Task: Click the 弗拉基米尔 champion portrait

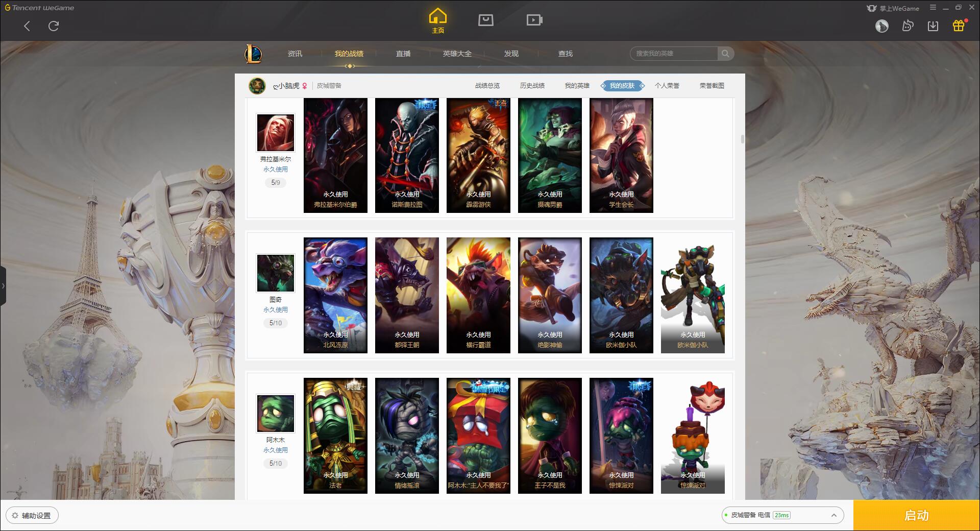Action: [x=276, y=133]
